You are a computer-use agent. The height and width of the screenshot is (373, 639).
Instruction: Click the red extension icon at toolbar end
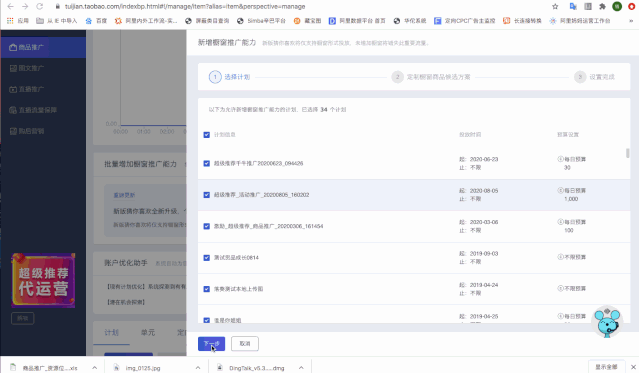pyautogui.click(x=631, y=7)
